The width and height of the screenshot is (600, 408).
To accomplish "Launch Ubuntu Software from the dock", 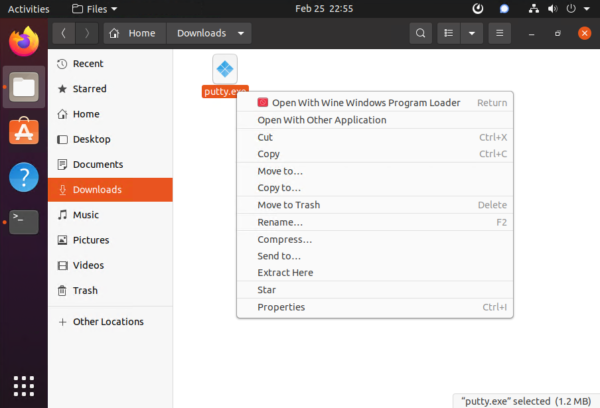I will click(x=24, y=132).
